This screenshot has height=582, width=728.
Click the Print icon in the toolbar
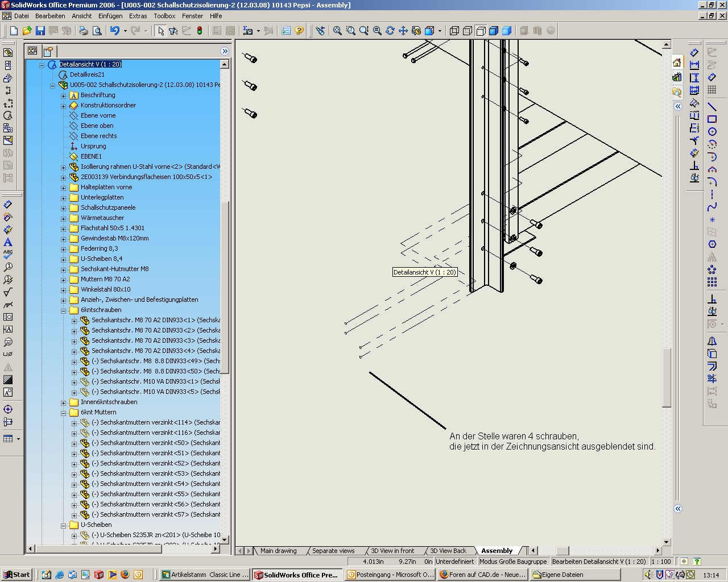pyautogui.click(x=84, y=31)
